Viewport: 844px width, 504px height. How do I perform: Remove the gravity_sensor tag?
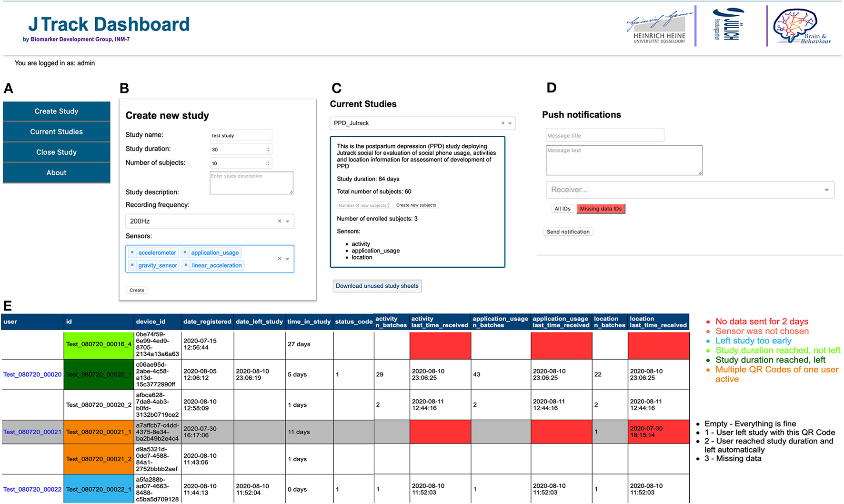[x=132, y=265]
